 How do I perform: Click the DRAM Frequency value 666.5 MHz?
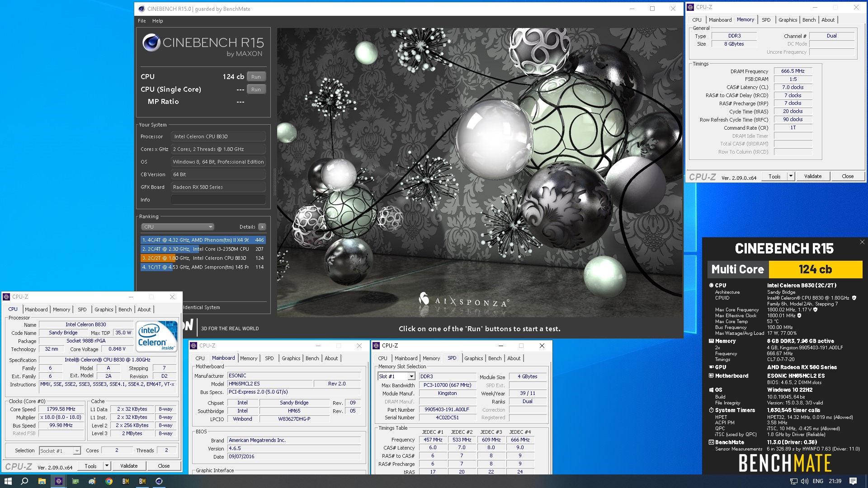[x=793, y=71]
